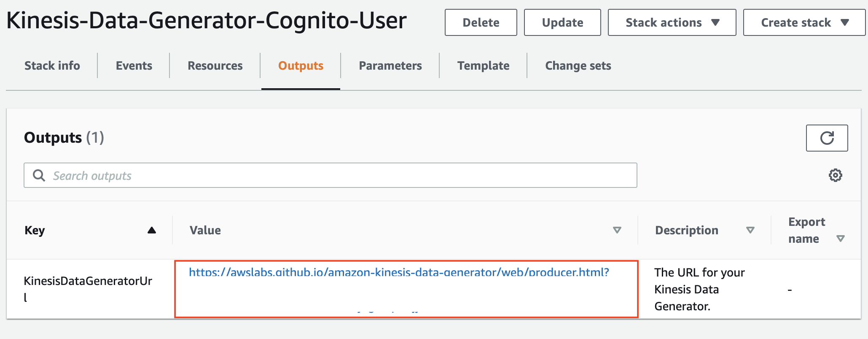Sort outputs by Key column arrow
This screenshot has height=339, width=868.
click(152, 230)
